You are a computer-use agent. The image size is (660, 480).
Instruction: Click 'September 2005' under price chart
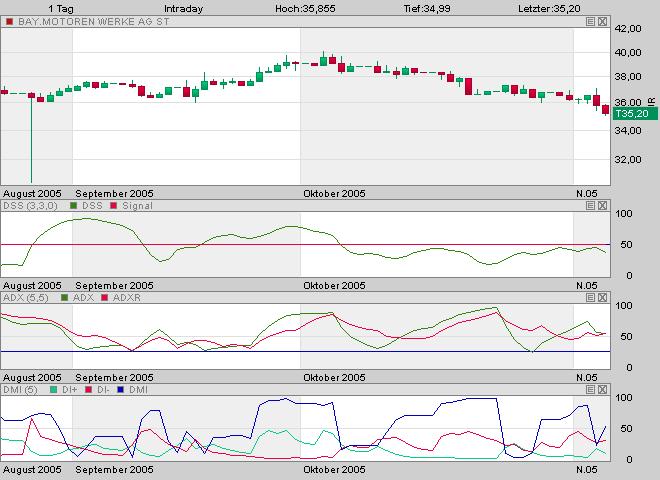click(114, 194)
